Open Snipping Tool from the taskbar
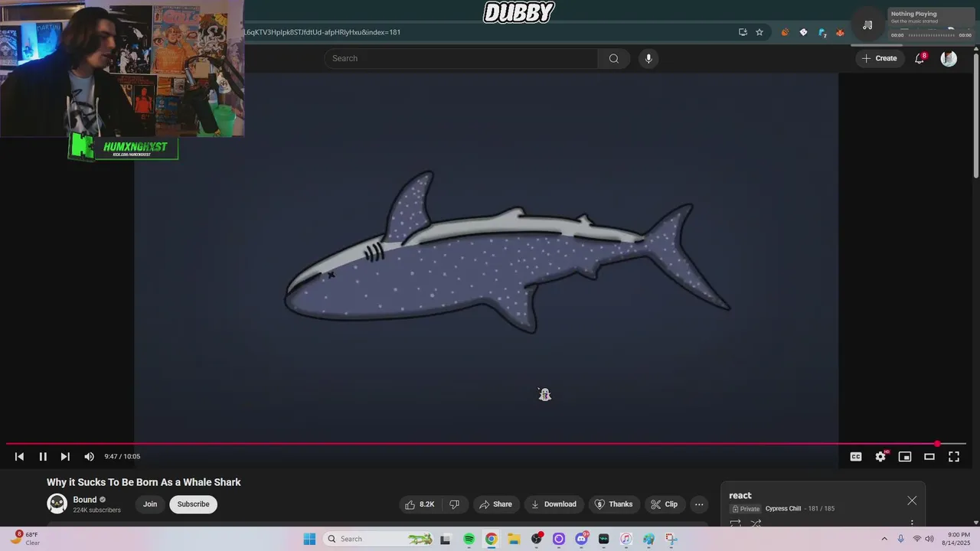Screen dimensions: 980x551 pyautogui.click(x=671, y=539)
